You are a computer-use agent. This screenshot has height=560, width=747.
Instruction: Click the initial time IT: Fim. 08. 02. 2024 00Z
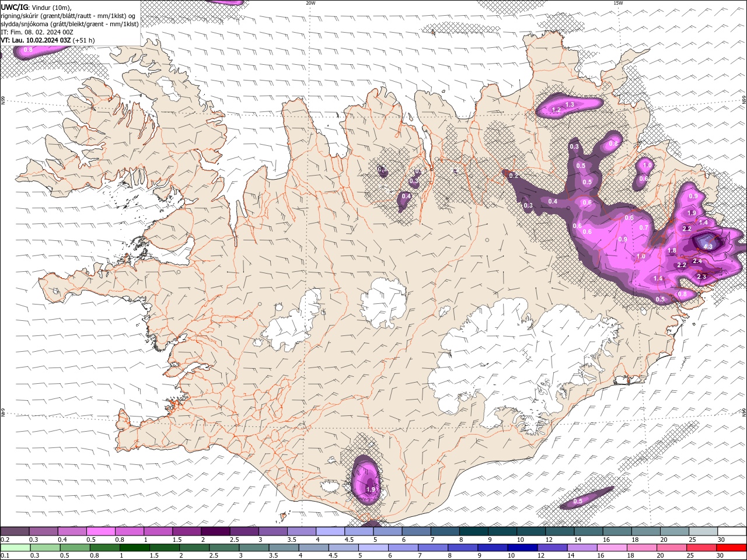tap(37, 32)
